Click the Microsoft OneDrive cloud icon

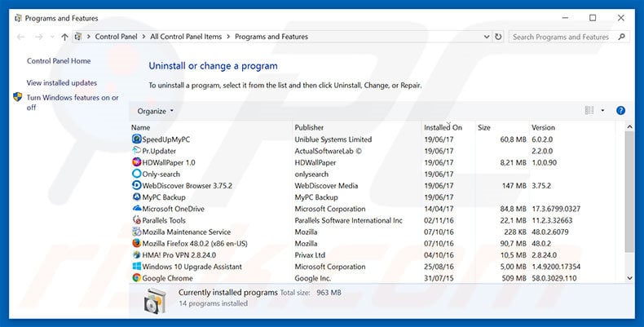[137, 208]
